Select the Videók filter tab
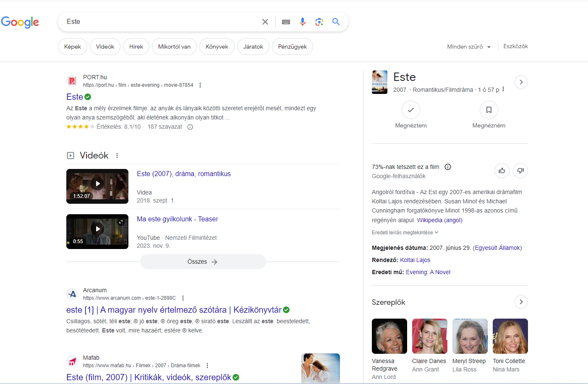The height and width of the screenshot is (384, 588). pos(105,47)
